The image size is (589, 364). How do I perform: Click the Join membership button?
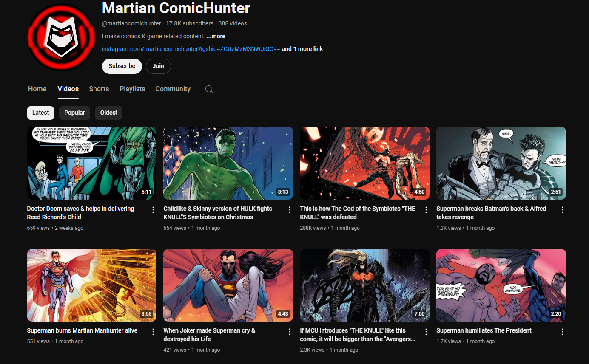(158, 66)
